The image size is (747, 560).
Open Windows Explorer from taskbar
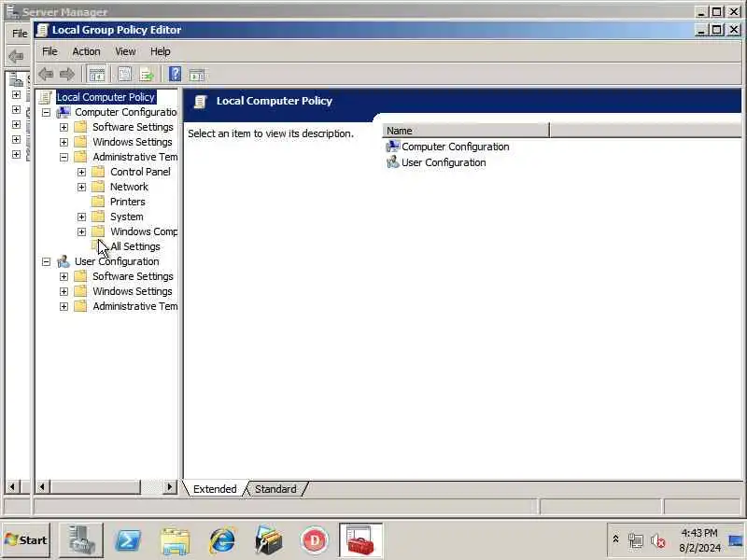click(x=175, y=541)
